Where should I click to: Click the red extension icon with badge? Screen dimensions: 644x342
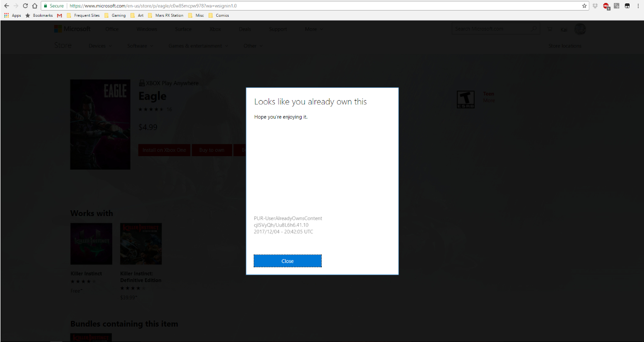point(606,6)
